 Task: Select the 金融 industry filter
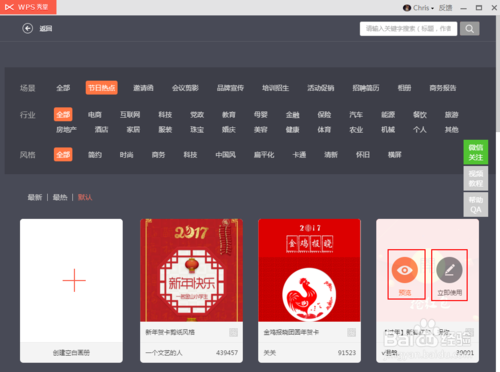[x=293, y=115]
